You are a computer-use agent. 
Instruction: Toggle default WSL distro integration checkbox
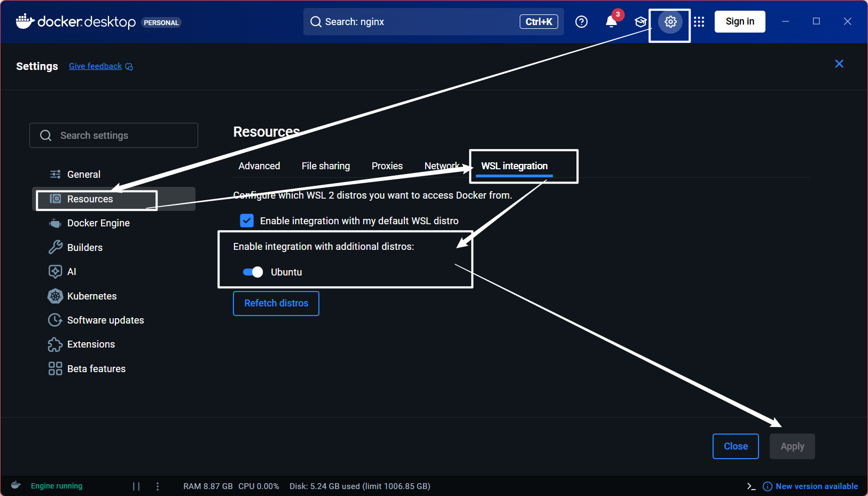(x=247, y=221)
